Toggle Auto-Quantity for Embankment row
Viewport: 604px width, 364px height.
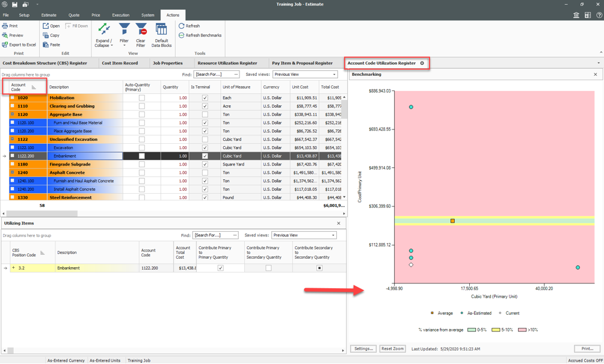click(141, 156)
